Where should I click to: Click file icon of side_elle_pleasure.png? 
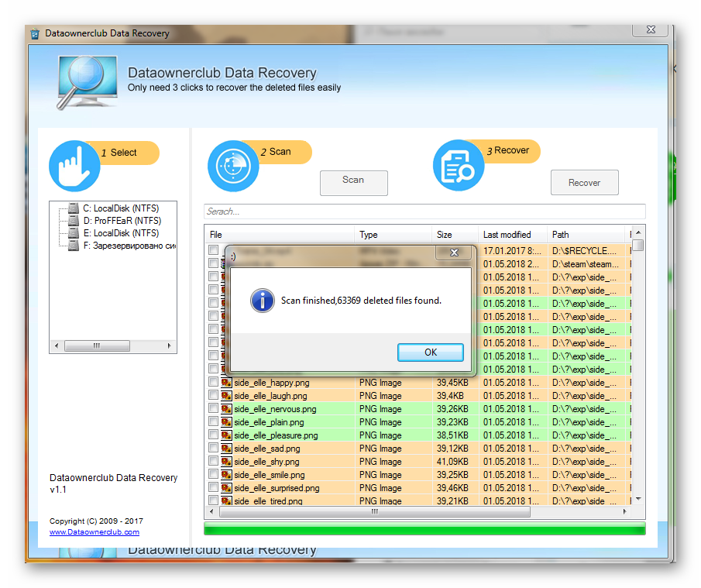click(x=226, y=435)
